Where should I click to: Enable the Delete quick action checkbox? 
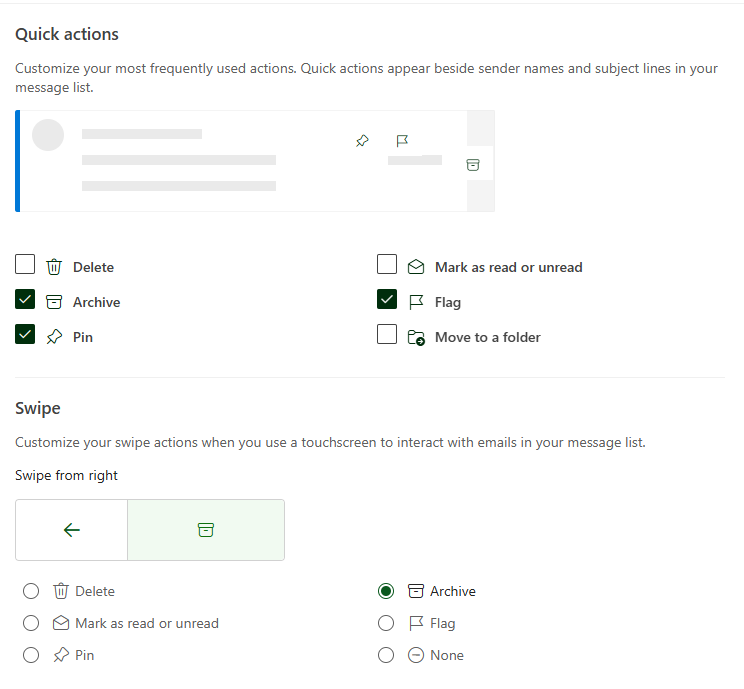click(25, 265)
